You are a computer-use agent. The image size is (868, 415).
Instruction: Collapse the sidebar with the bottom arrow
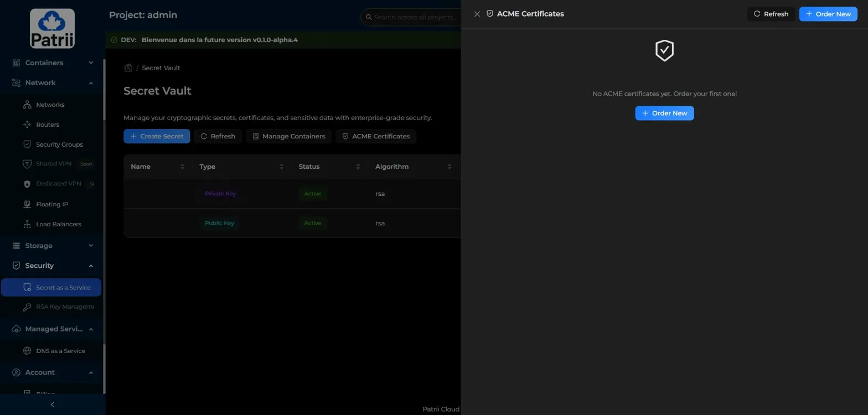(53, 404)
